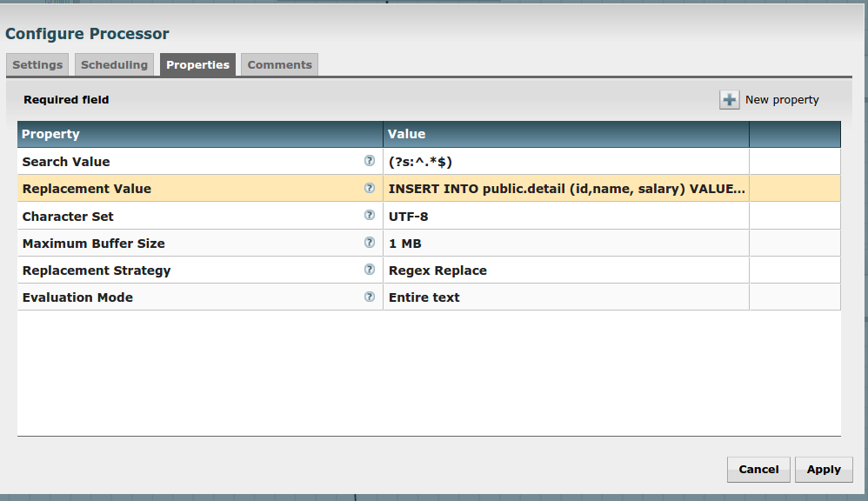Click help icon next to Search Value
Image resolution: width=868 pixels, height=501 pixels.
click(370, 161)
